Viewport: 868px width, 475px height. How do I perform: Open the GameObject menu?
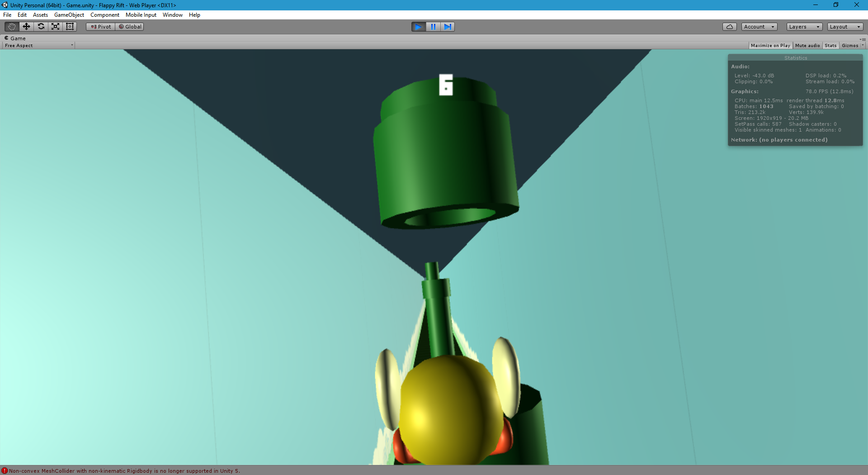[69, 15]
